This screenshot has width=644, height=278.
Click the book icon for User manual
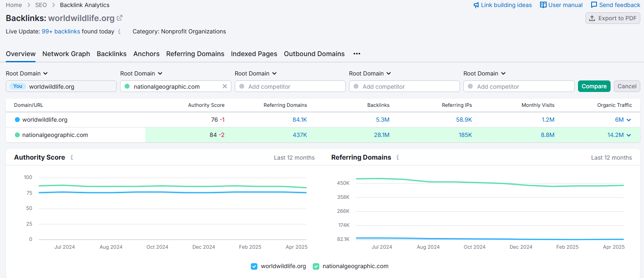coord(543,5)
